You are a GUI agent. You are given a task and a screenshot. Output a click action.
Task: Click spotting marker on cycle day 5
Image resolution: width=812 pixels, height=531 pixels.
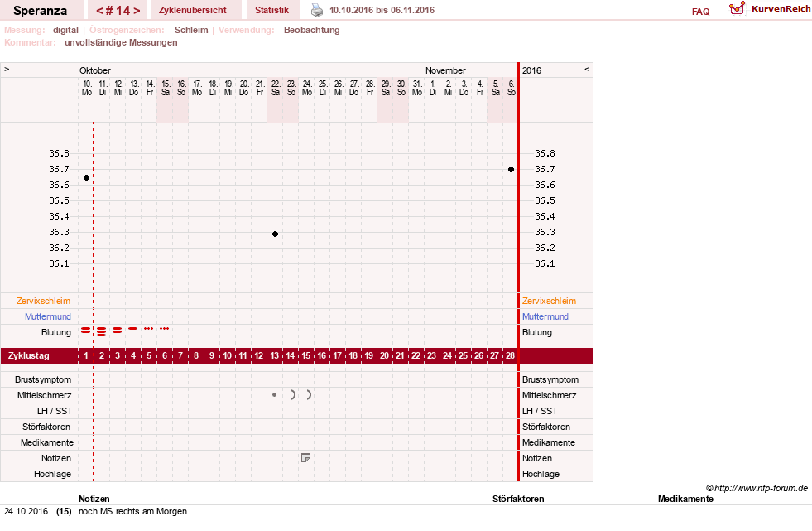pos(149,328)
